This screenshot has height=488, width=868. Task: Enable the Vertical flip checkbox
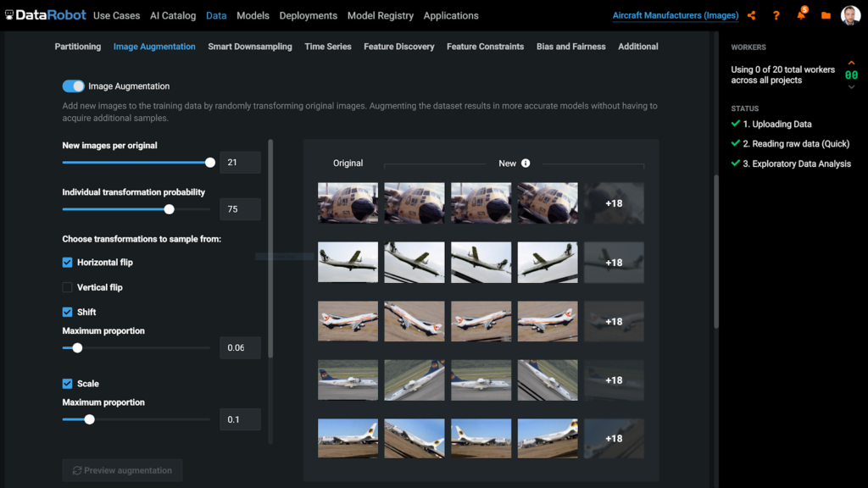point(68,288)
